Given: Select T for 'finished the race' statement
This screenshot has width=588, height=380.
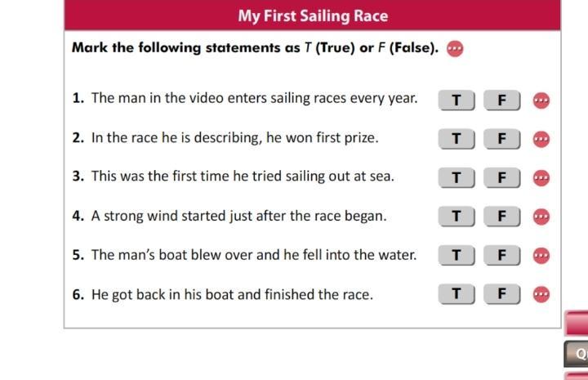Looking at the screenshot, I should [457, 294].
